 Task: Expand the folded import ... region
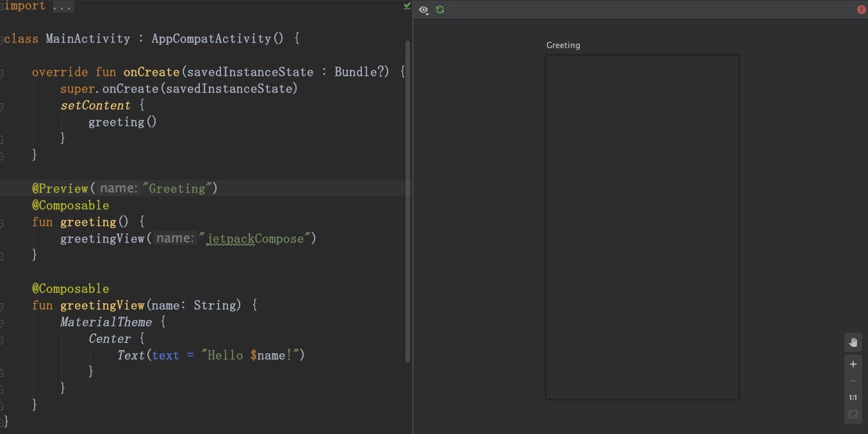point(63,6)
